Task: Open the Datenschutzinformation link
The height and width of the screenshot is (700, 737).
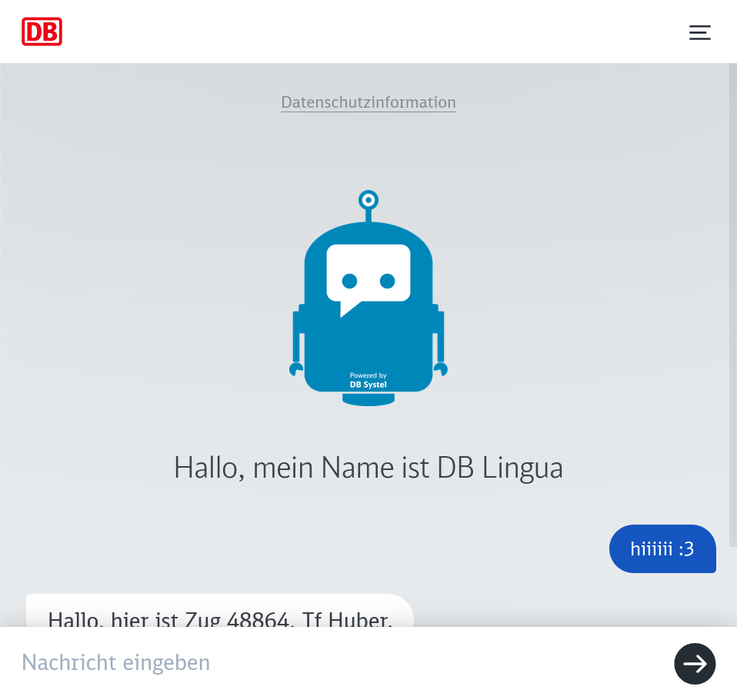Action: click(x=368, y=102)
